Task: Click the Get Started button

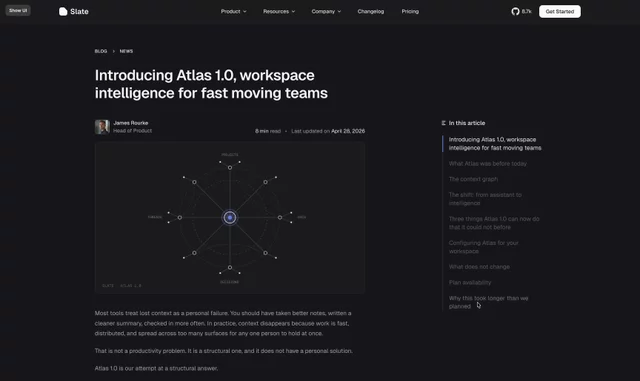Action: click(560, 11)
